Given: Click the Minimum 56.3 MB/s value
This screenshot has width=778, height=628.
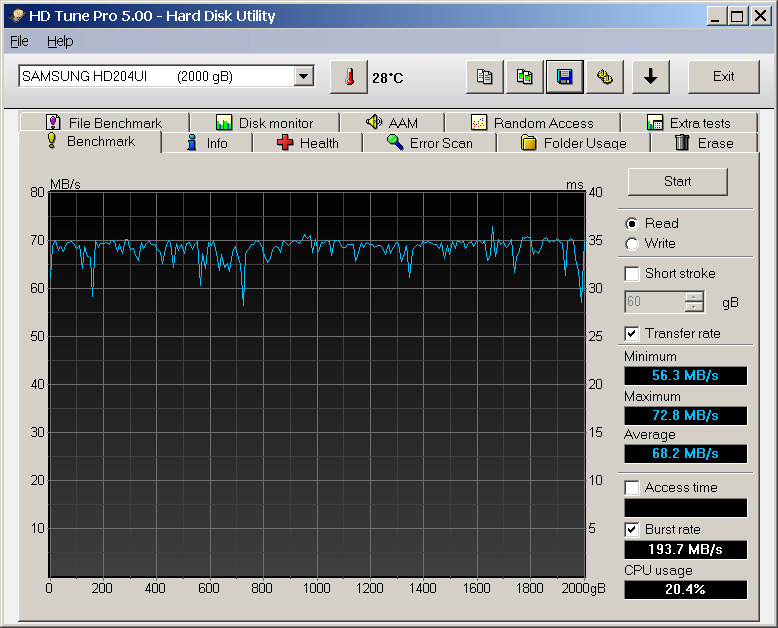Looking at the screenshot, I should tap(685, 376).
